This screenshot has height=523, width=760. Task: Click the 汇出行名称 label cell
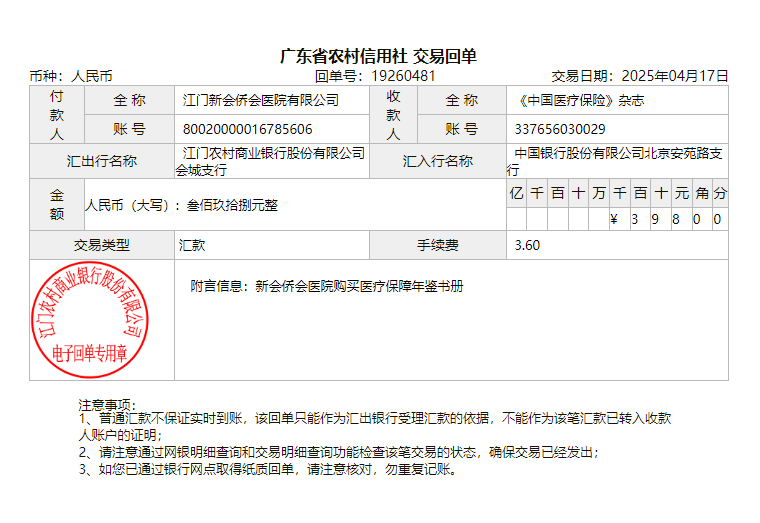[x=102, y=161]
